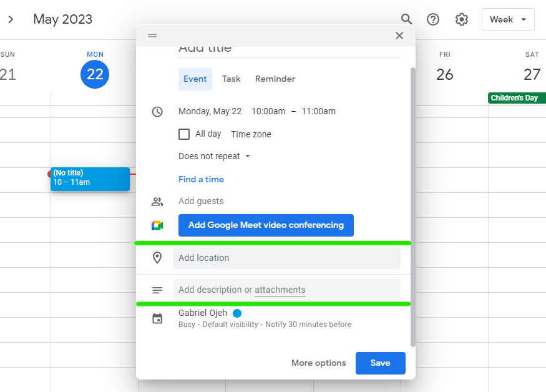This screenshot has width=546, height=392.
Task: Click the blue calendar color dot
Action: 237,313
